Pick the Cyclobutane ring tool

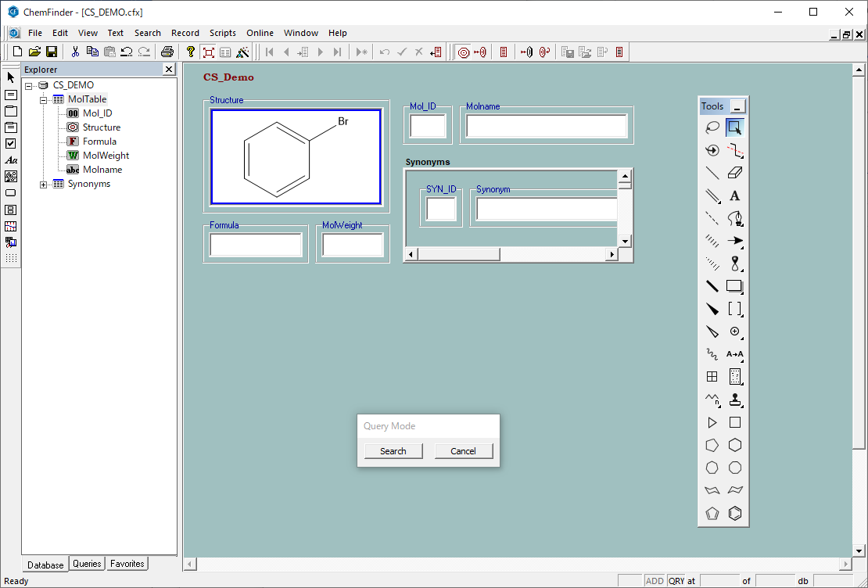click(x=734, y=422)
